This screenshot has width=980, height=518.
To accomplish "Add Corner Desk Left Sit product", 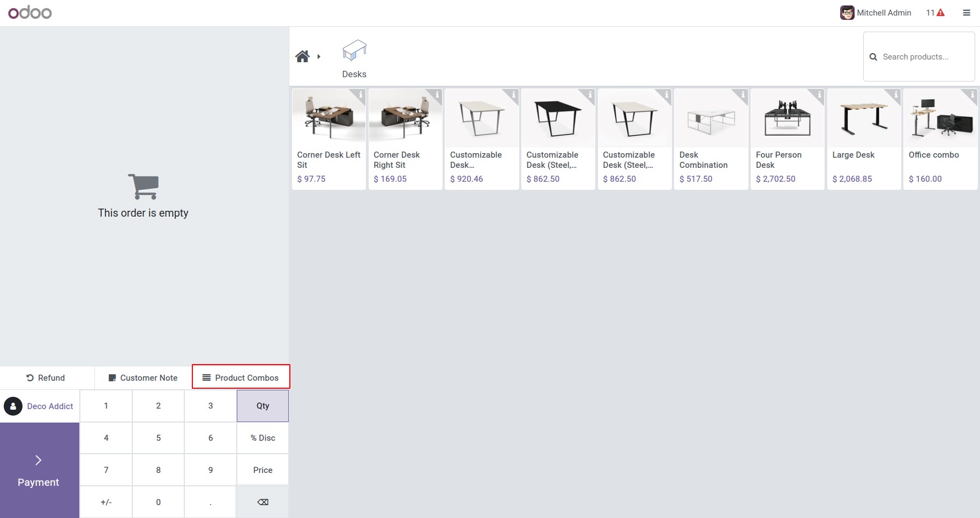I will (x=329, y=139).
